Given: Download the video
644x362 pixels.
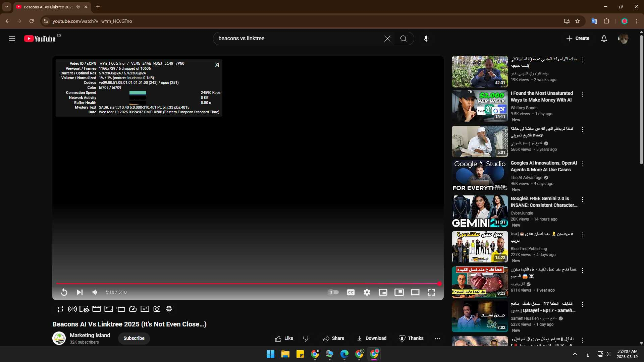Looking at the screenshot, I should coord(372,339).
